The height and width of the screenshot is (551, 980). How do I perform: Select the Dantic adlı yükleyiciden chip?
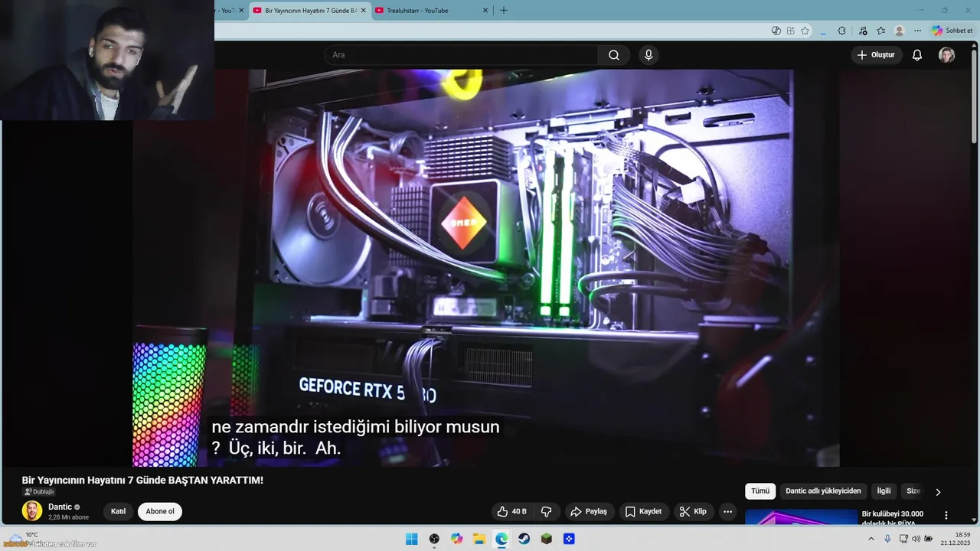click(x=823, y=491)
